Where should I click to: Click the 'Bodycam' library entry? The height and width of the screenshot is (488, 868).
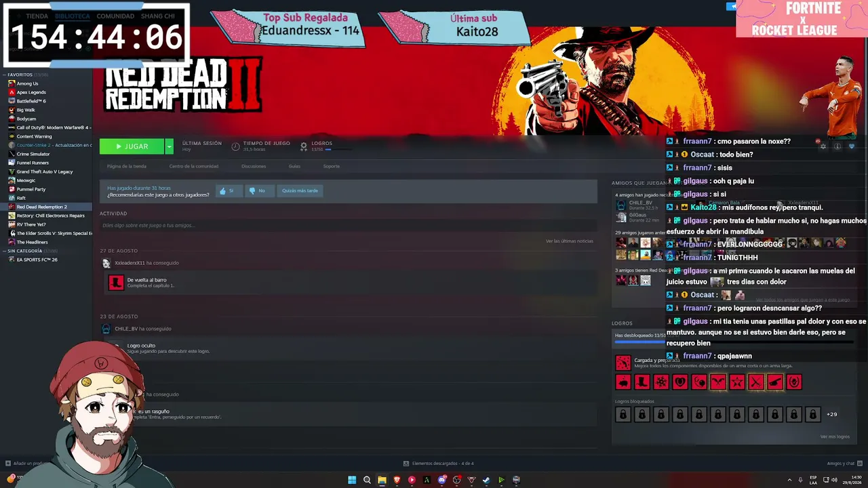coord(46,119)
